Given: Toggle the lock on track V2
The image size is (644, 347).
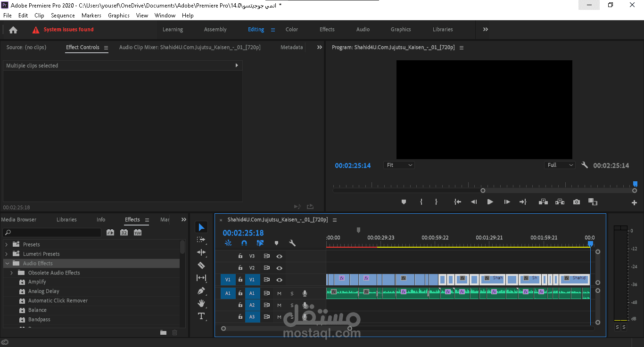Looking at the screenshot, I should (x=240, y=268).
